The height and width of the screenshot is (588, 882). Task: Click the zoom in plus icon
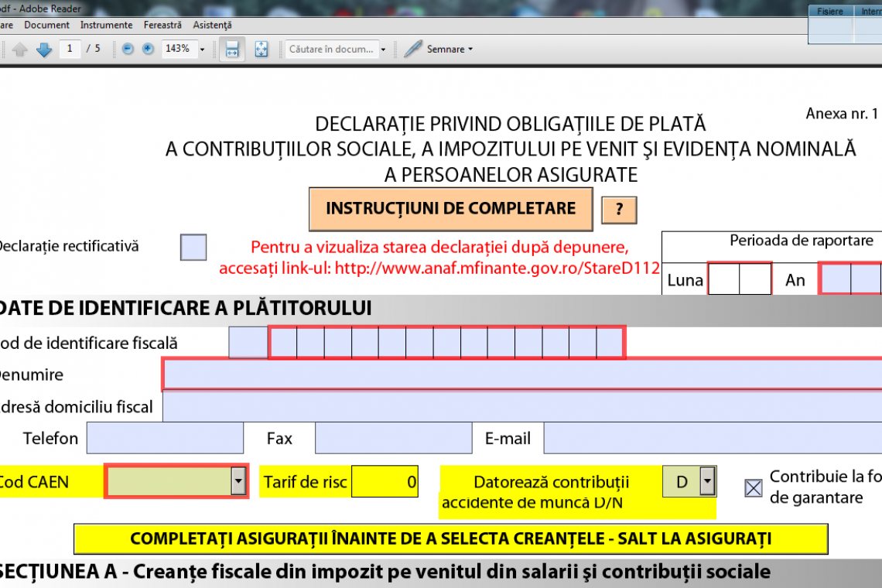pyautogui.click(x=148, y=49)
